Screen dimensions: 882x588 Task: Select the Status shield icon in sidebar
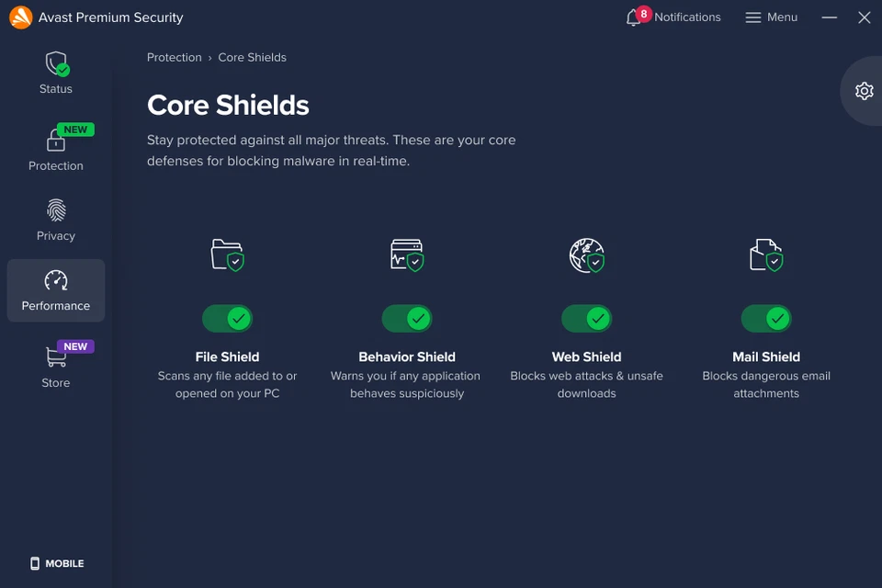coord(55,64)
